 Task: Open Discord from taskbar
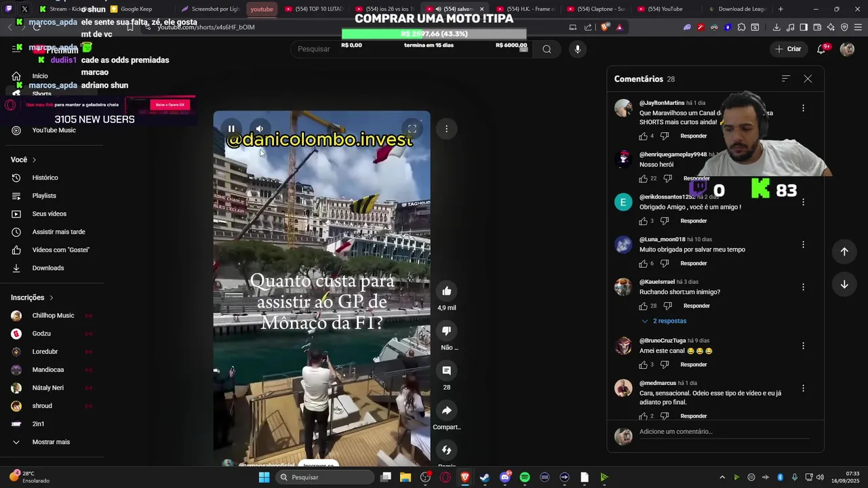click(505, 477)
